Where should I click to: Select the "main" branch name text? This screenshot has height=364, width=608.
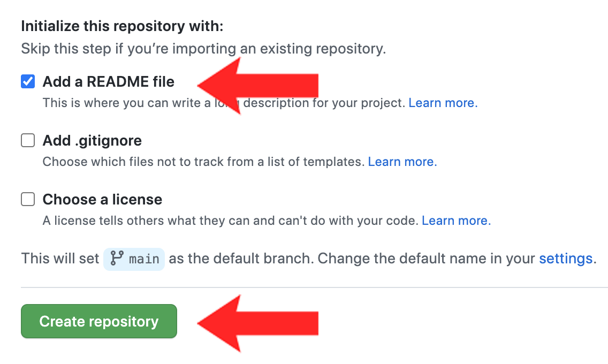click(x=145, y=260)
